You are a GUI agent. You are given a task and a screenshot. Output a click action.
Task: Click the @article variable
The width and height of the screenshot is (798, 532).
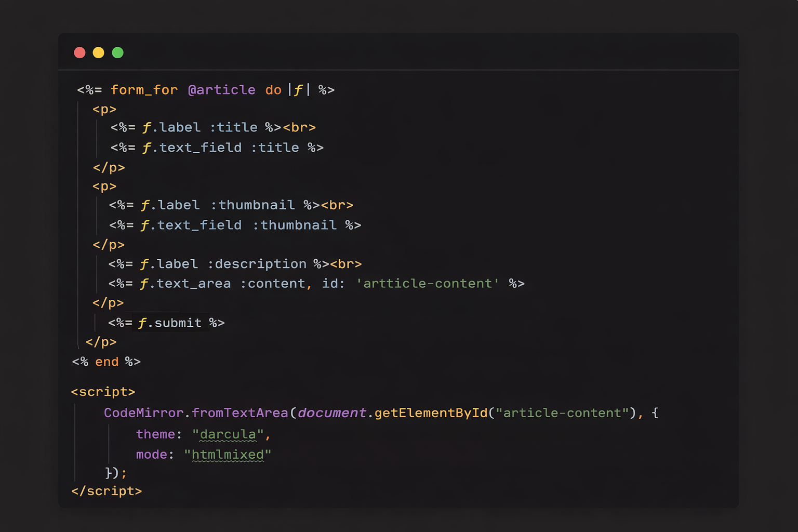pyautogui.click(x=222, y=89)
